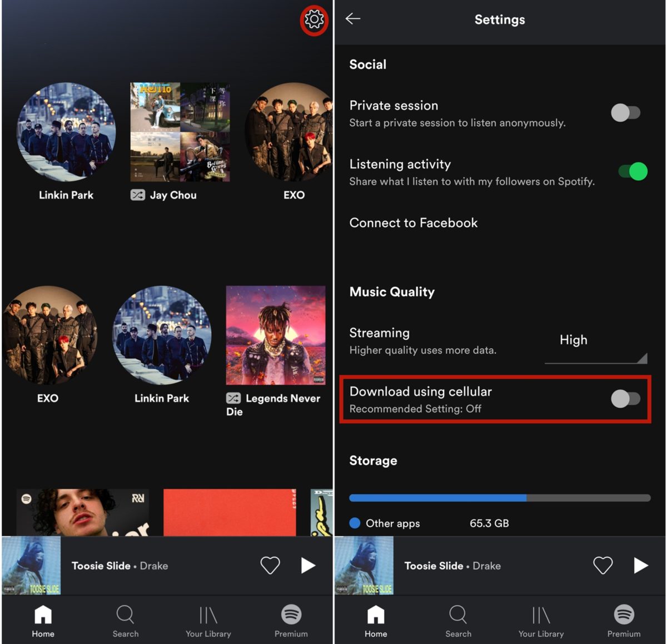Open Toosie Slide album art on Home screen
Image resolution: width=667 pixels, height=644 pixels.
click(32, 566)
